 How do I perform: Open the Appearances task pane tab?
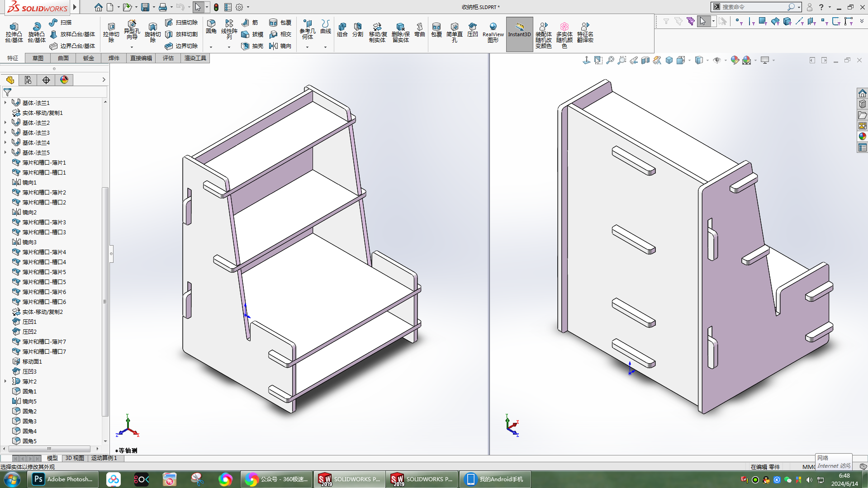pos(863,136)
